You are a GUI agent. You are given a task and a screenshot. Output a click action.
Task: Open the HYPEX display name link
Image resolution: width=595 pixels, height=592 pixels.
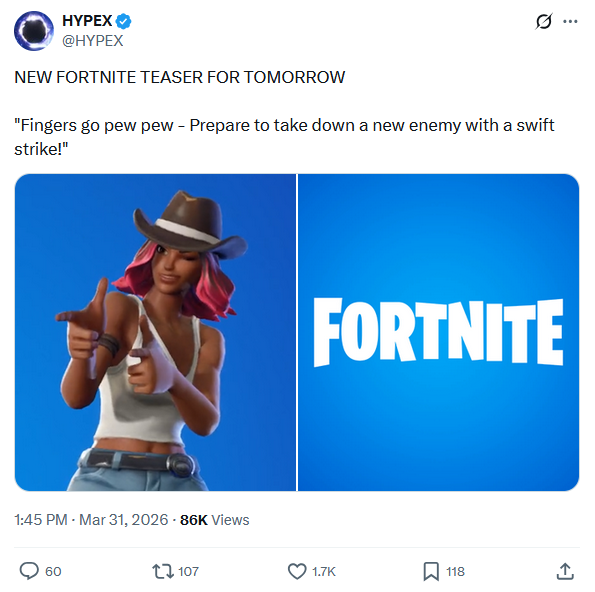87,21
